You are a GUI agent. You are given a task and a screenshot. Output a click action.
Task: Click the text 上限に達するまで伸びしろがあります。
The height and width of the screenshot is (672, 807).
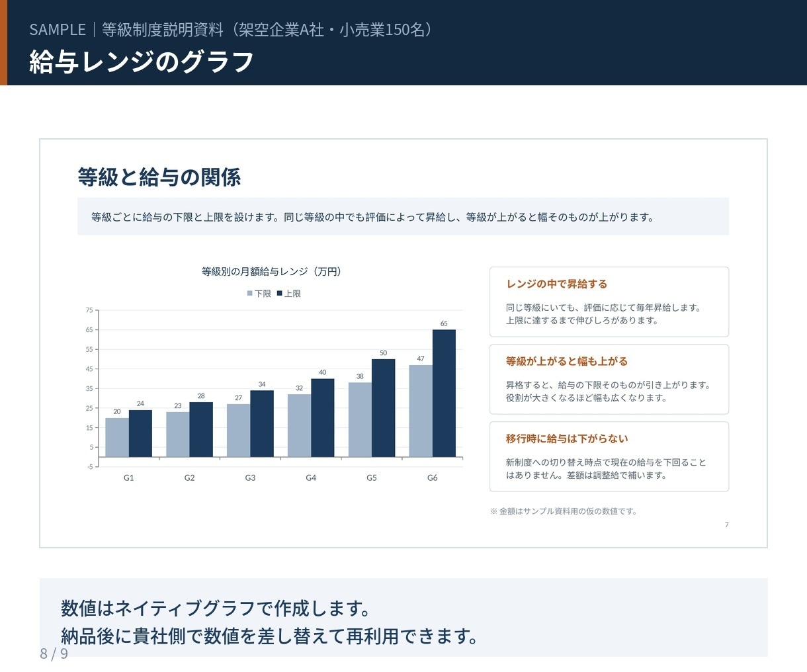[x=582, y=320]
